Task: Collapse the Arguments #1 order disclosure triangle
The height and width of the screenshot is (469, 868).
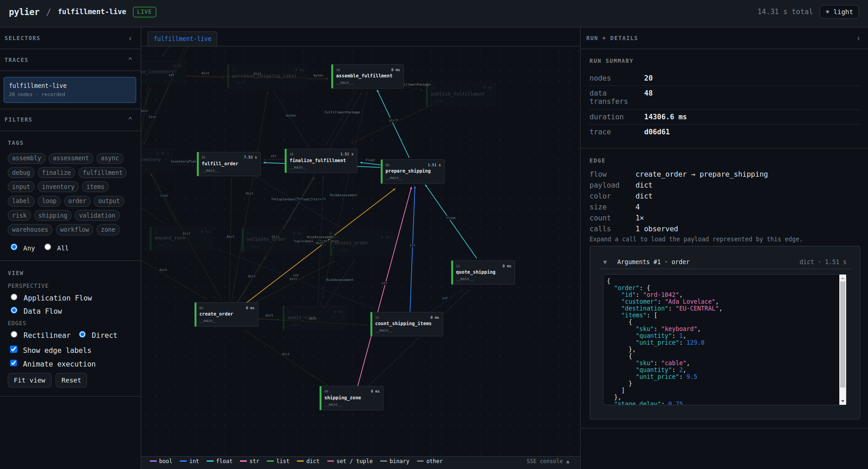Action: pos(605,262)
